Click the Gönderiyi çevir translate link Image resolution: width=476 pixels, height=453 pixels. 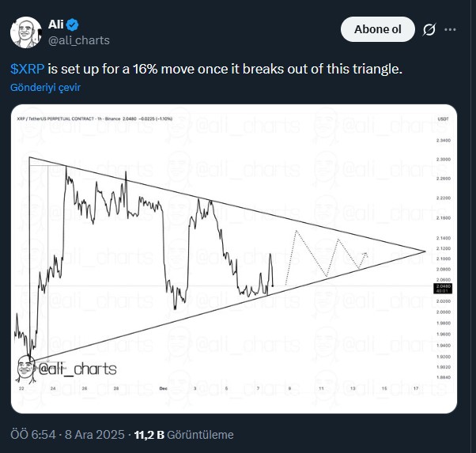pyautogui.click(x=46, y=88)
